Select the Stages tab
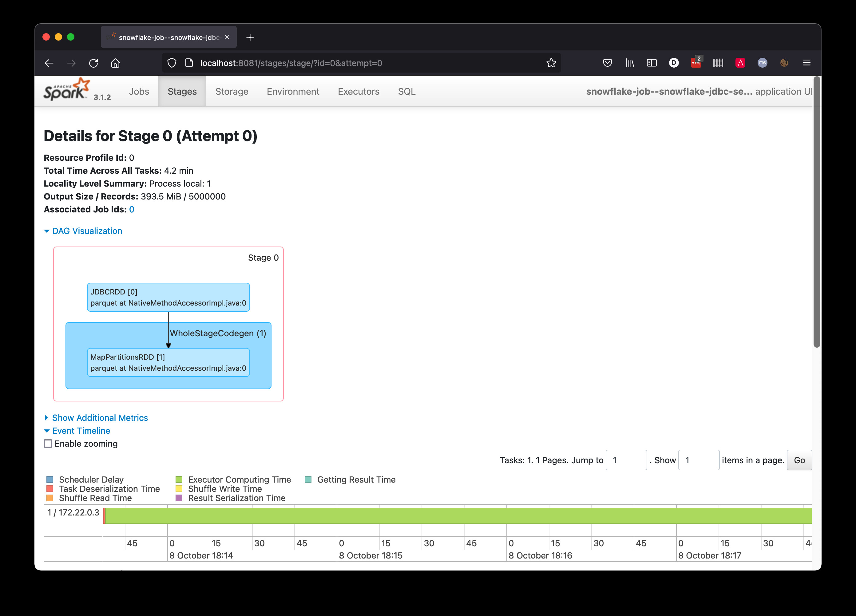The image size is (856, 616). click(x=182, y=91)
